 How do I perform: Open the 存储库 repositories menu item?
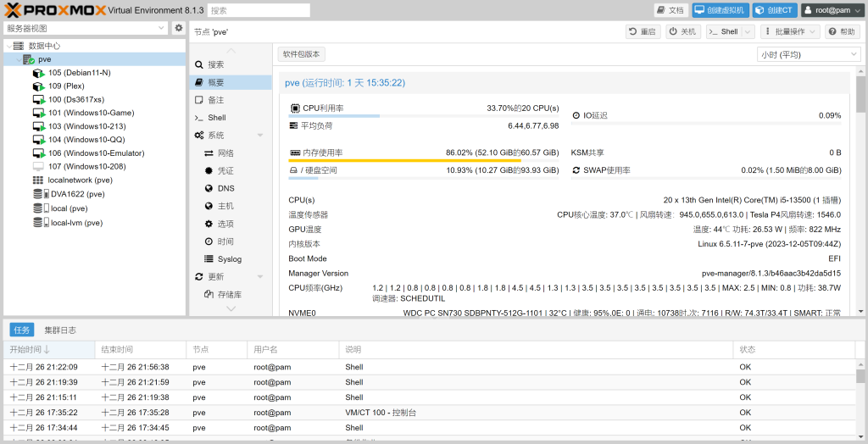[231, 295]
